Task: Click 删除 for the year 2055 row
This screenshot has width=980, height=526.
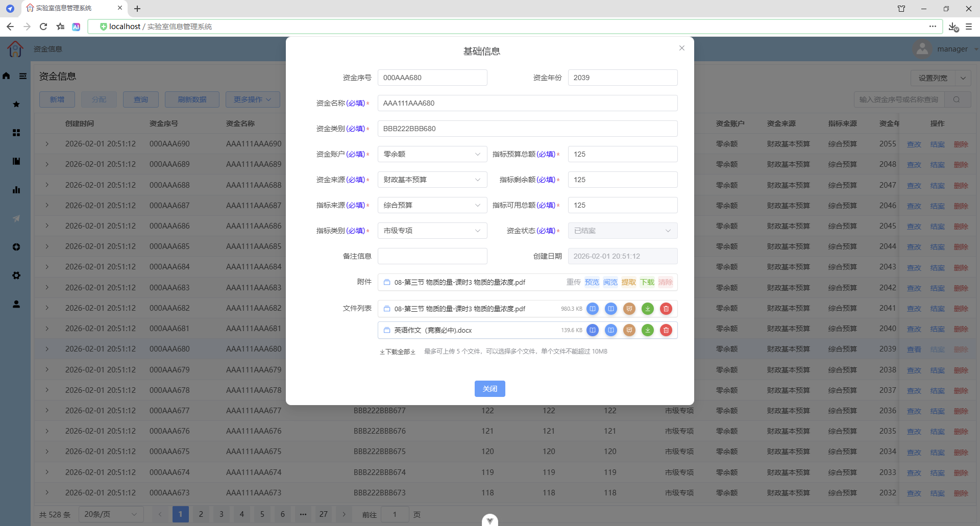Action: tap(961, 144)
